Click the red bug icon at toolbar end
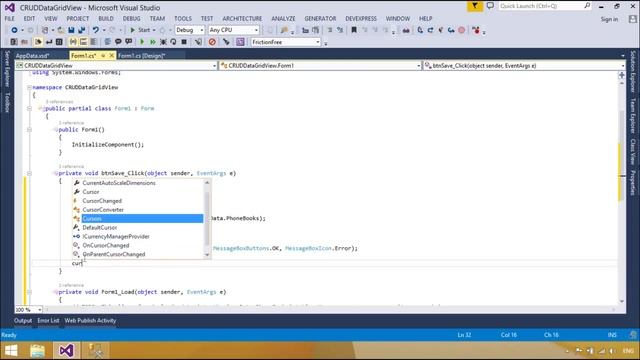 pos(476,30)
